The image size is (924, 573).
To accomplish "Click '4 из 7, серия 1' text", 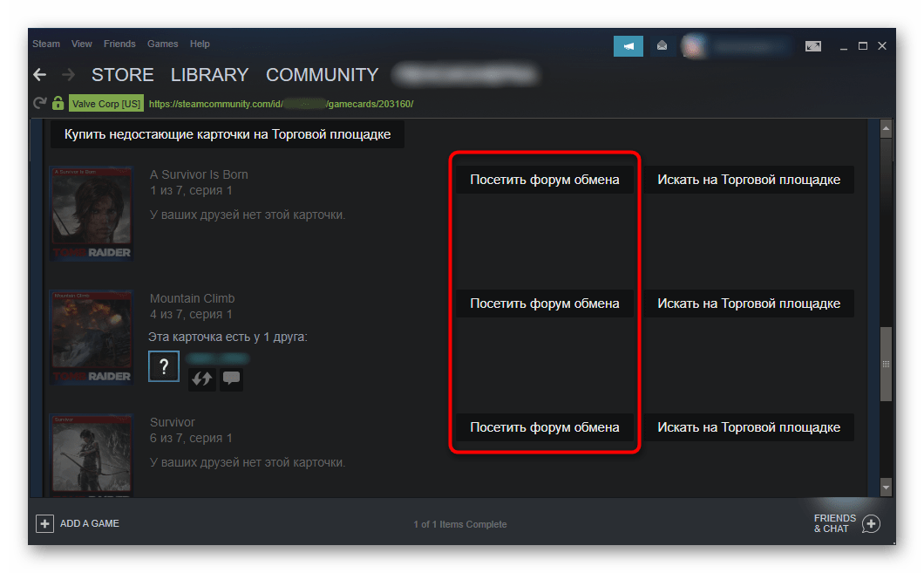I will pos(191,314).
